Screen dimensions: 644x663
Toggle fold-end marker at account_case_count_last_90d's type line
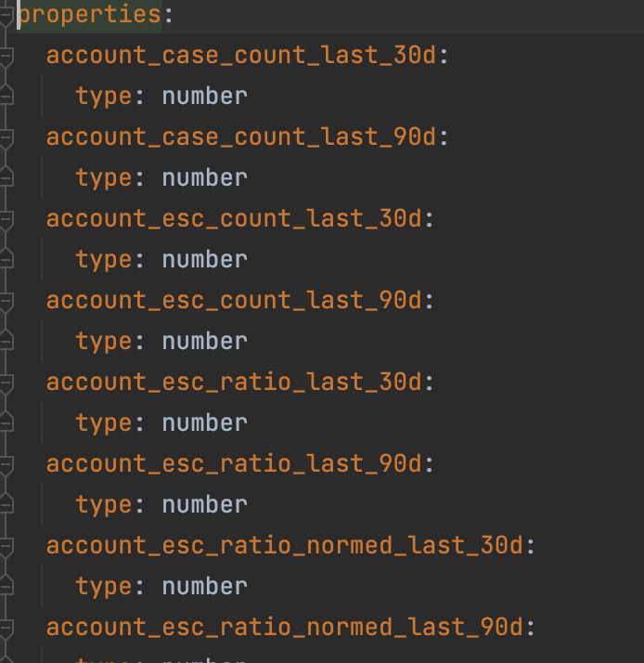(6, 176)
